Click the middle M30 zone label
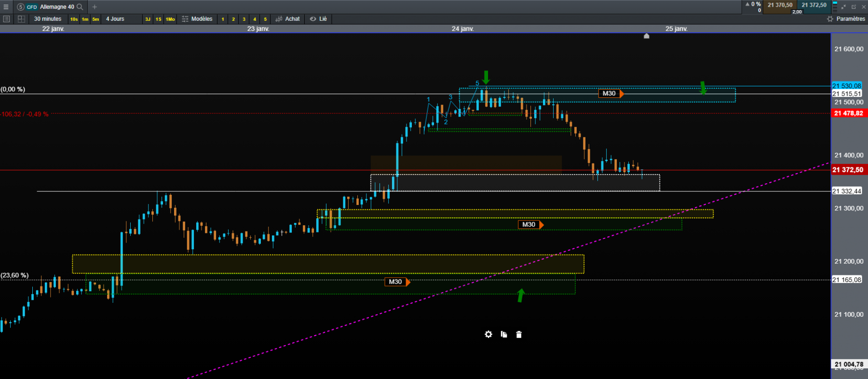 [x=530, y=225]
